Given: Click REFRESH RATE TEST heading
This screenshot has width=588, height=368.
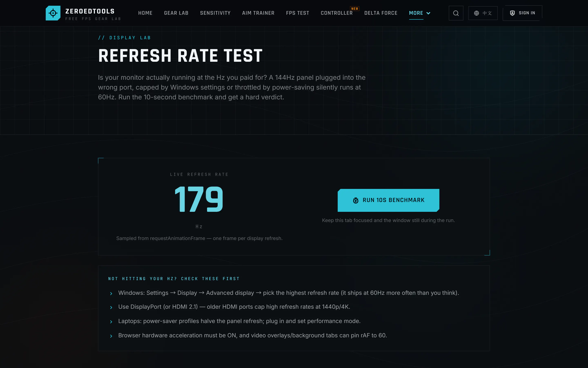Looking at the screenshot, I should pos(180,56).
